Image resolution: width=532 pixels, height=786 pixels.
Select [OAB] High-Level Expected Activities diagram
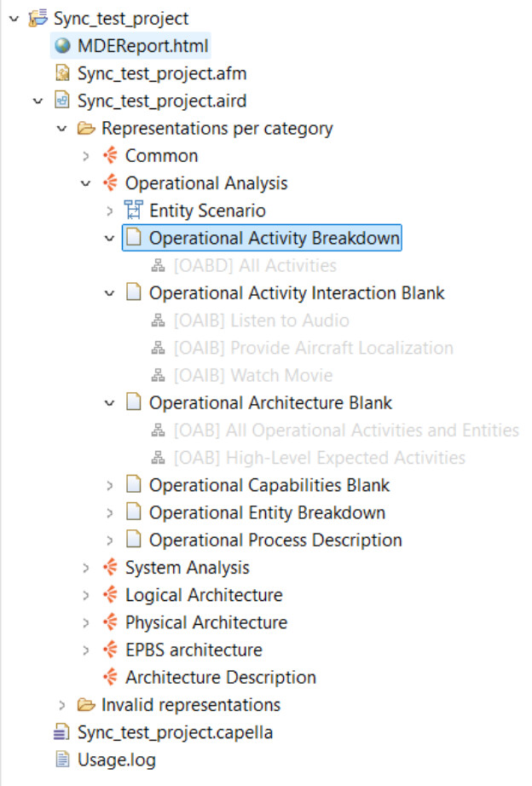[320, 458]
